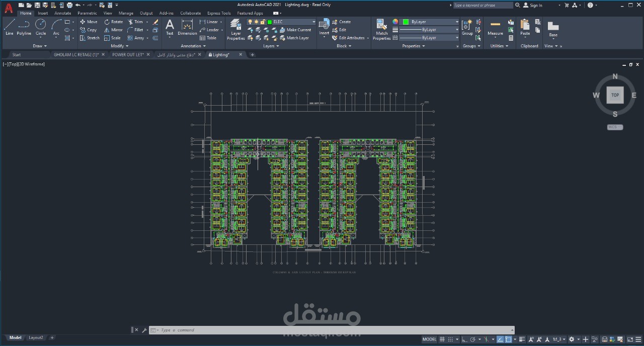Open Layout2 tab
Screen dimensions: 644x346
point(36,337)
